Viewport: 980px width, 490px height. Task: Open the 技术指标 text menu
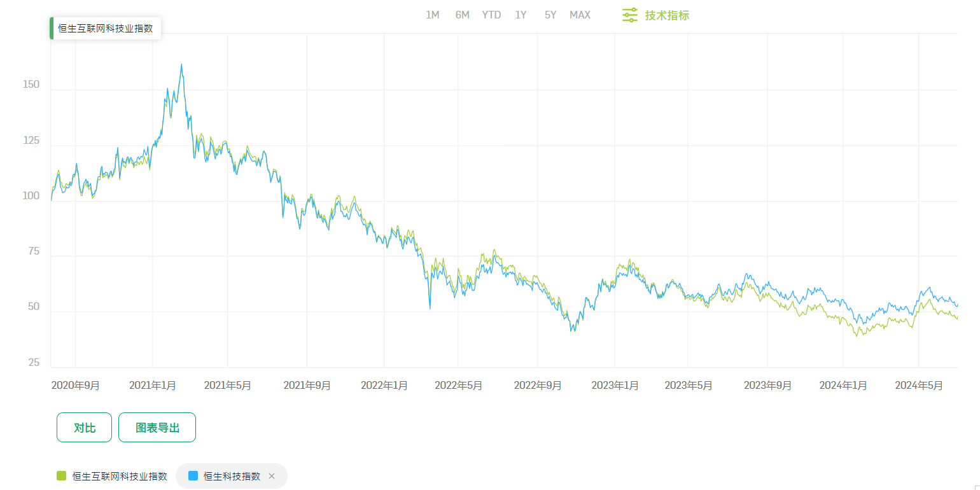(667, 15)
